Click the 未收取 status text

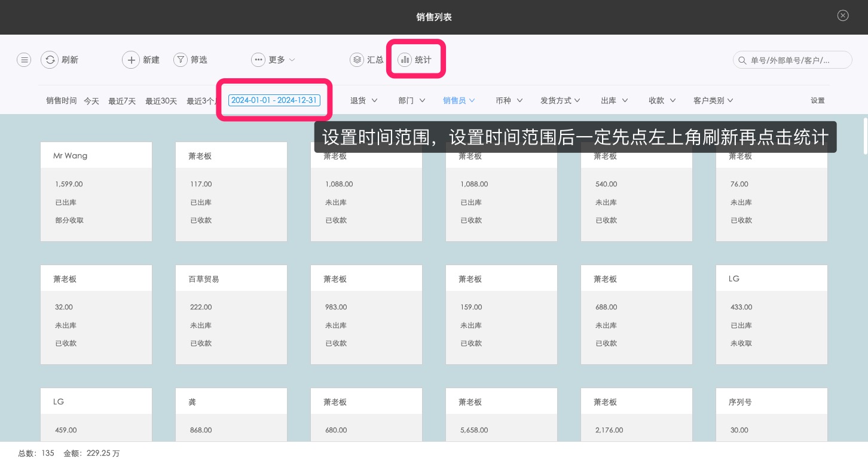[x=741, y=343]
